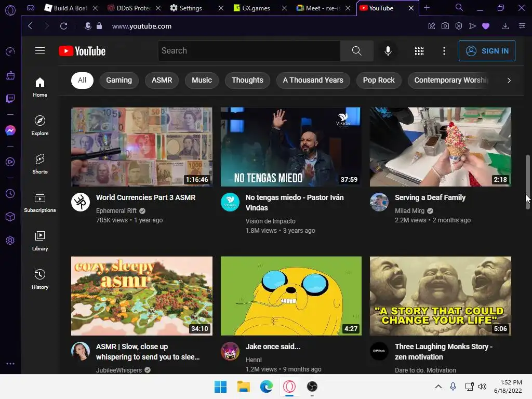
Task: Open World Currencies Part 3 ASMR title
Action: tap(145, 197)
